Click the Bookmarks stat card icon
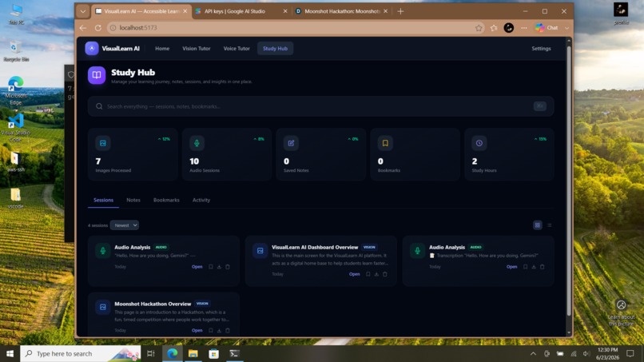Viewport: 644px width, 362px height. [x=385, y=143]
